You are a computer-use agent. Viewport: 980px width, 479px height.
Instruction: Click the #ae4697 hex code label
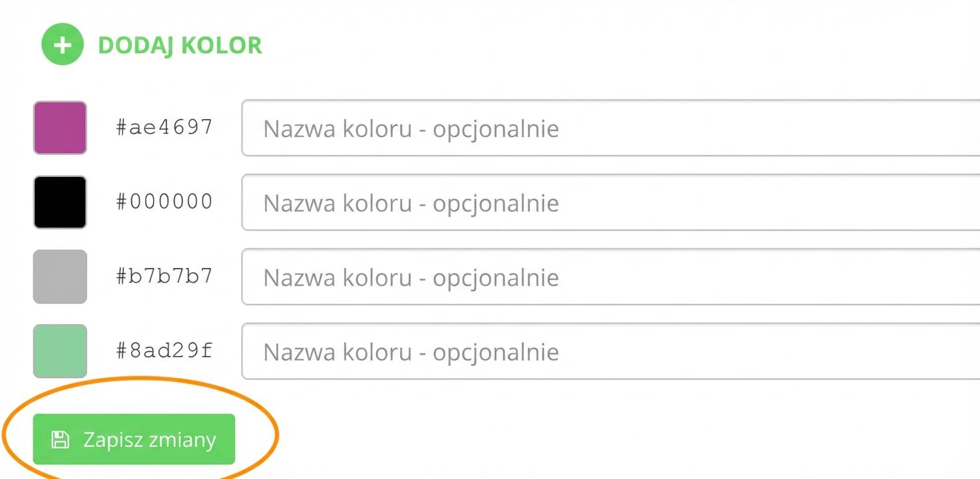click(164, 126)
